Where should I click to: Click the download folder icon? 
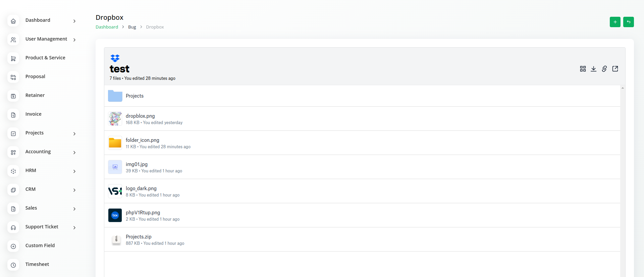pos(594,69)
